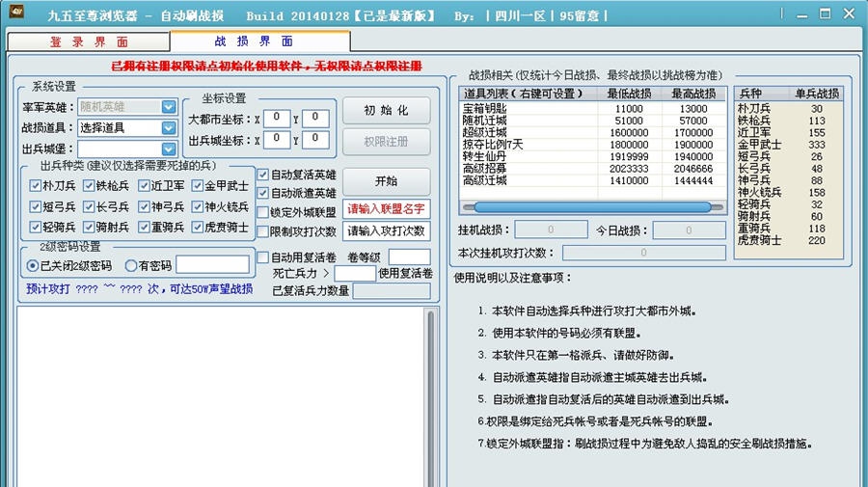
Task: Toggle 自动派遣英雄 checkbox
Action: point(263,193)
